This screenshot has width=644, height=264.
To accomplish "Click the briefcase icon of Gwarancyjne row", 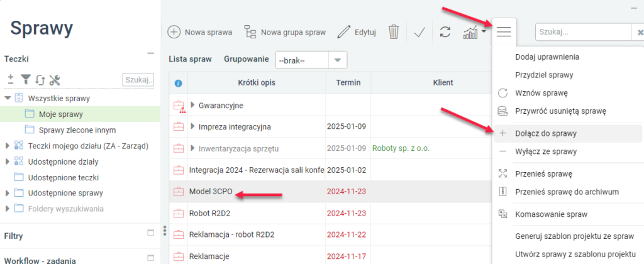I will 179,106.
